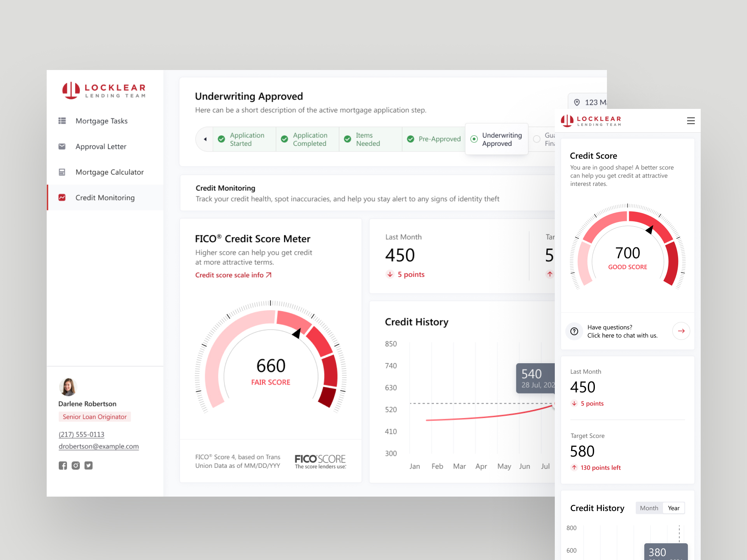Switch Credit History to the Month view

tap(649, 508)
